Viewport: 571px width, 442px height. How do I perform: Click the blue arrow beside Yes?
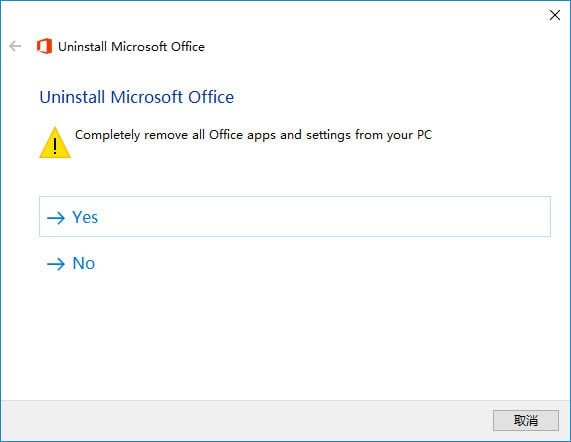click(x=56, y=218)
